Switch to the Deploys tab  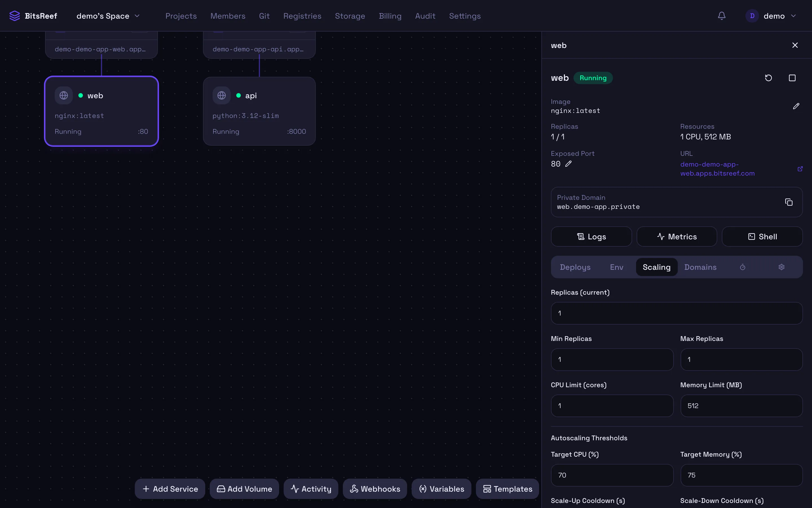575,267
